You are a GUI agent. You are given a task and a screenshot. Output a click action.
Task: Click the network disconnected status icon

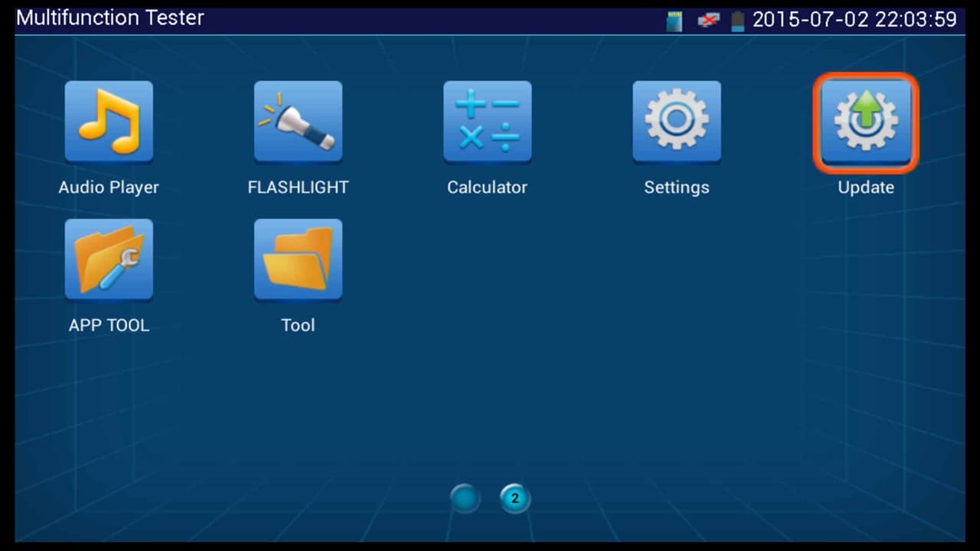[x=708, y=21]
